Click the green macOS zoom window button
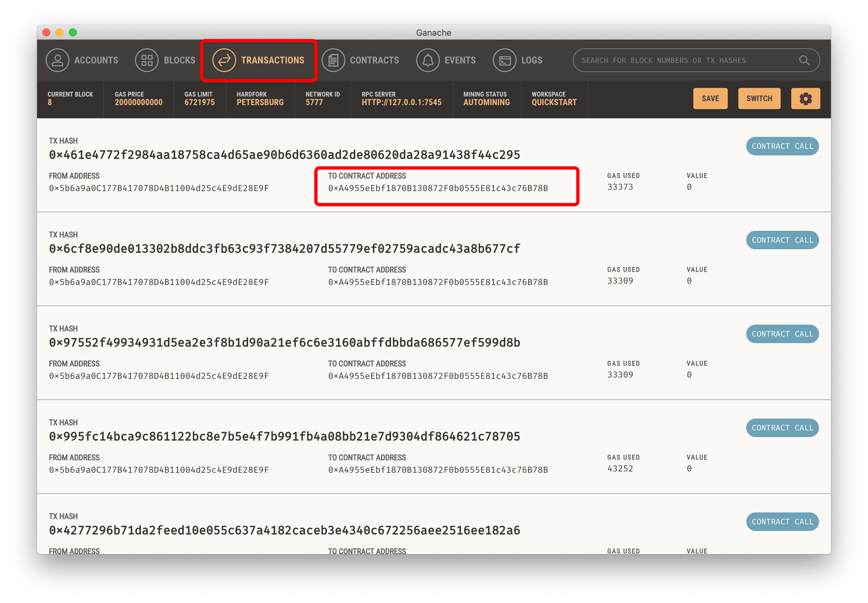 (73, 32)
